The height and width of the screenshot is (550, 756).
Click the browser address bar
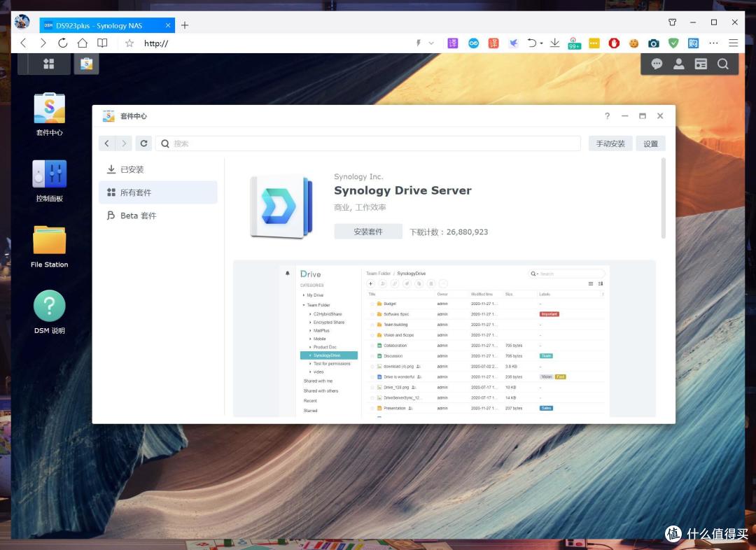(275, 43)
